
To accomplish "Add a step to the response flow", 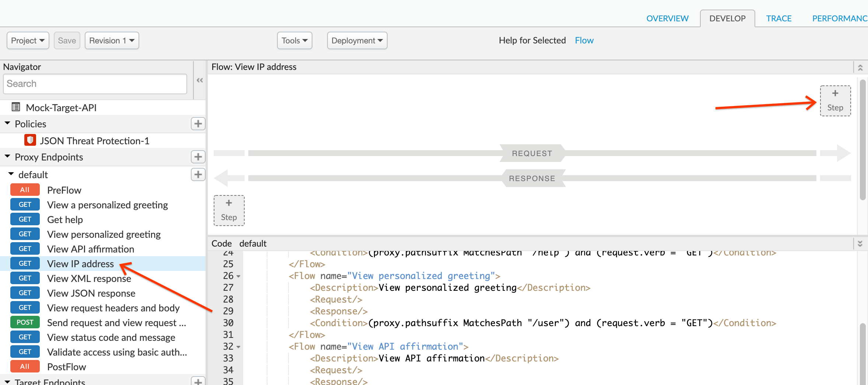I will pos(229,210).
